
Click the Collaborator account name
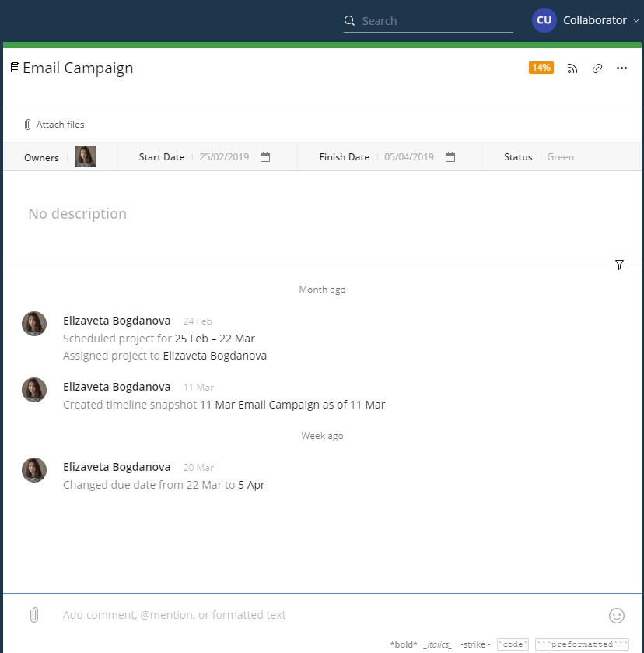pos(594,20)
